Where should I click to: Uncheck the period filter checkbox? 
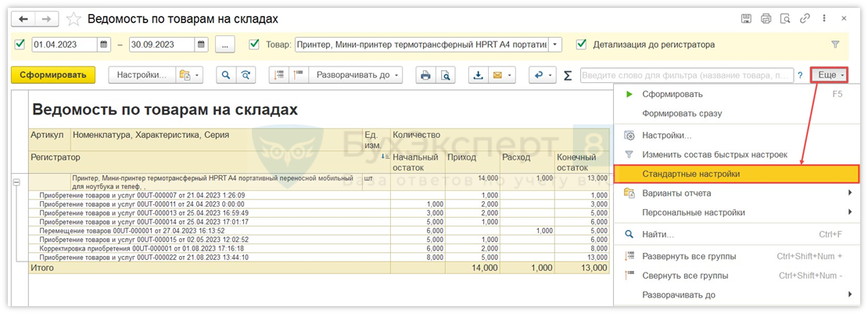[x=20, y=45]
